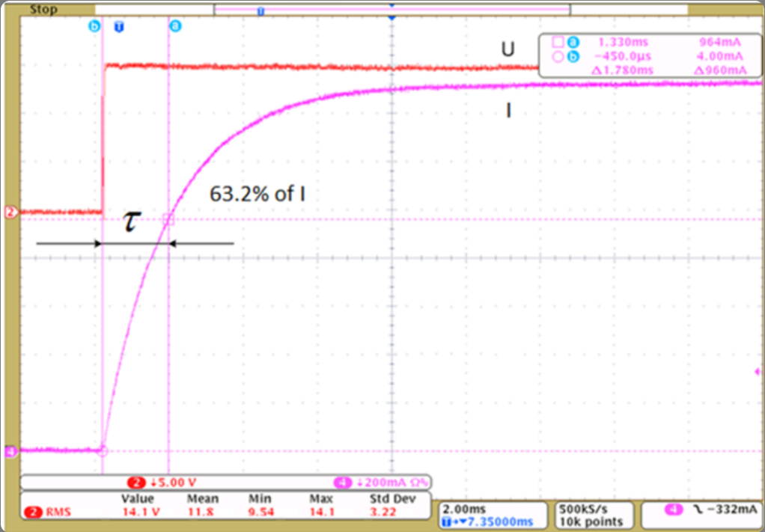
Task: Click channel 2 ground reference marker
Action: tap(10, 212)
